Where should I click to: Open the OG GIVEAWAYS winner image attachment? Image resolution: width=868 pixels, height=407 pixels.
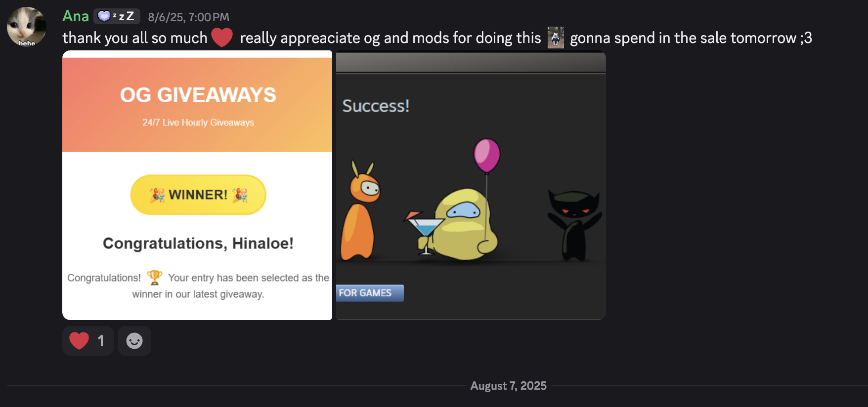(x=197, y=185)
